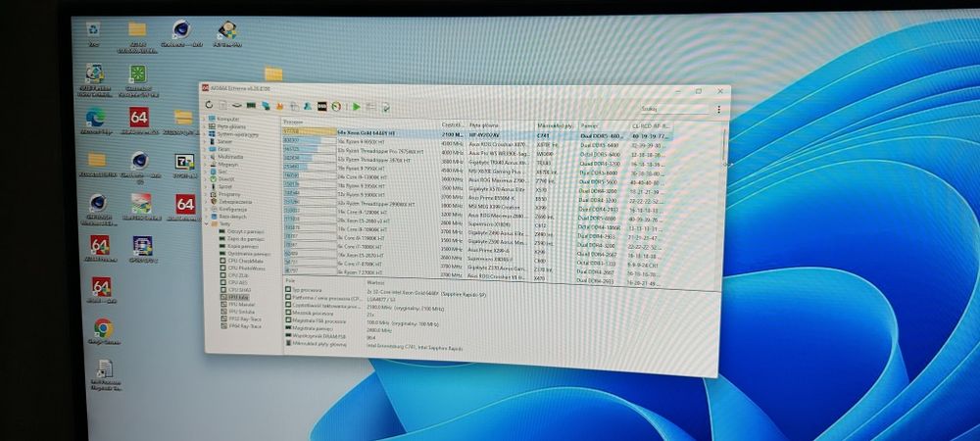Click the Refresh toolbar icon in AIDA64
This screenshot has height=441, width=980.
pos(209,105)
